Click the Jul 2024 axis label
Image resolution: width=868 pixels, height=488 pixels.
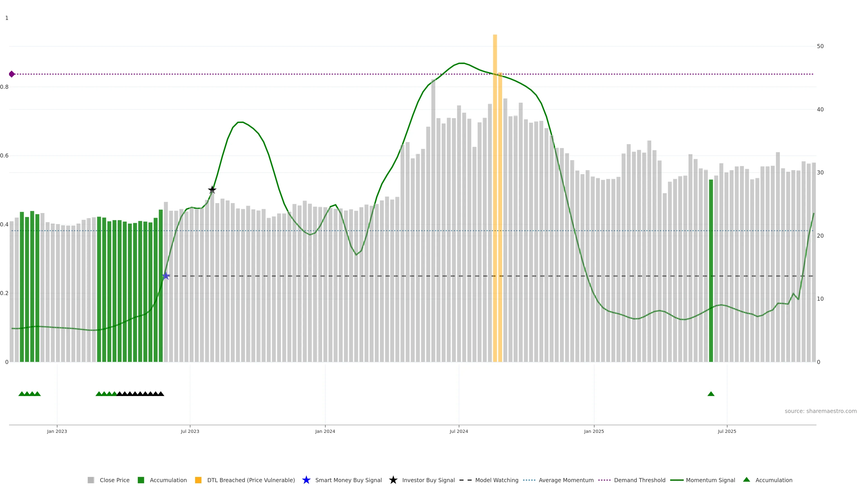[x=459, y=431]
